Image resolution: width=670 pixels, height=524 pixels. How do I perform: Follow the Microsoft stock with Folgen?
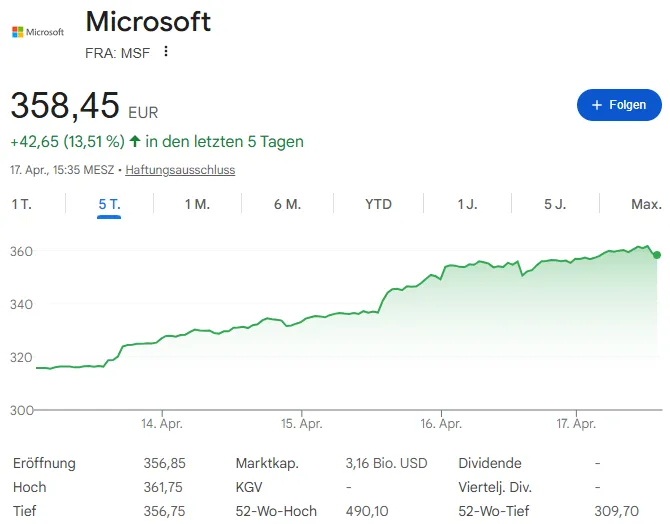click(x=619, y=104)
